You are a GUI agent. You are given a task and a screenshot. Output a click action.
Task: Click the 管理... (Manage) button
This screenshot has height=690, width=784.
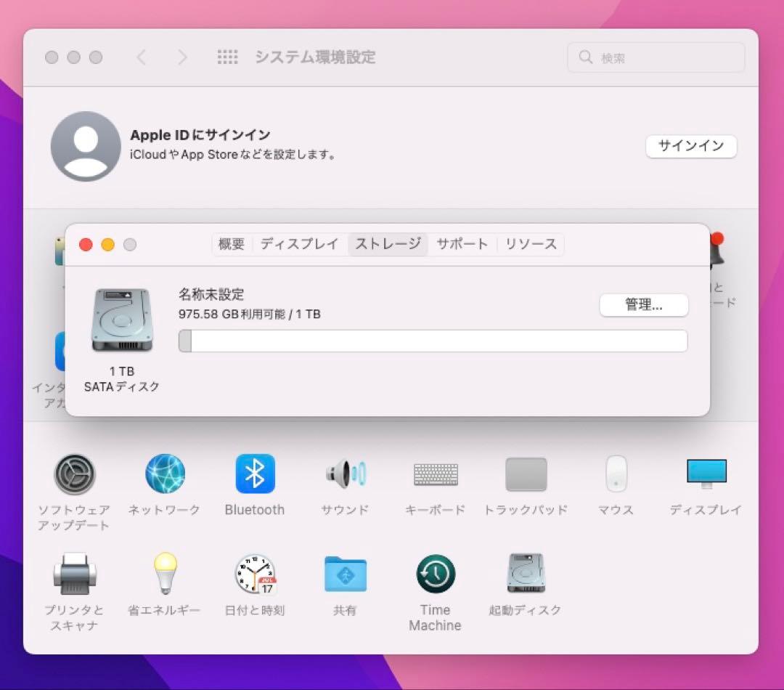point(644,305)
